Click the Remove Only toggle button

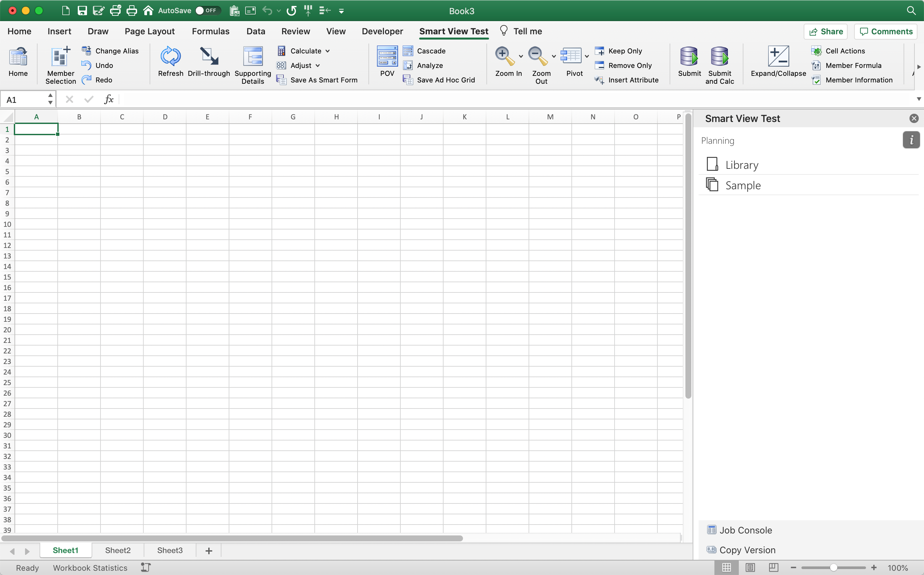coord(623,65)
